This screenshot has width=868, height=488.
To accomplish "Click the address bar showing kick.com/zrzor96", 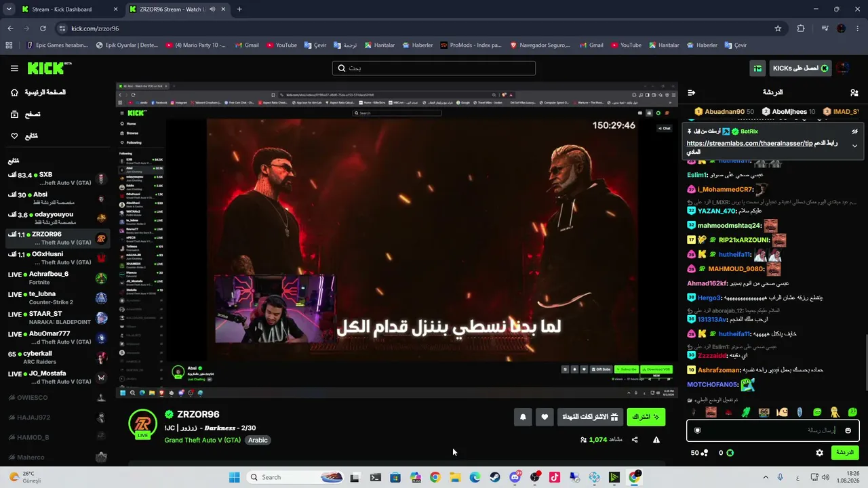I will point(420,28).
